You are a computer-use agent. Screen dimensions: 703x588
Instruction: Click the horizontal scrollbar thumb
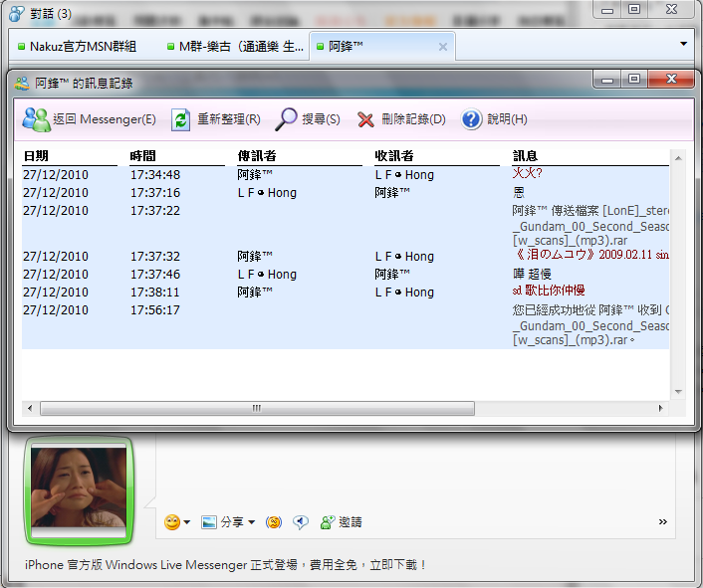[257, 408]
